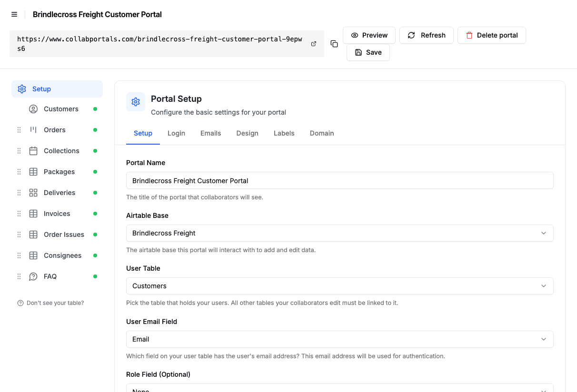Click the page title Brindlecross Freight Customer Portal

(97, 14)
